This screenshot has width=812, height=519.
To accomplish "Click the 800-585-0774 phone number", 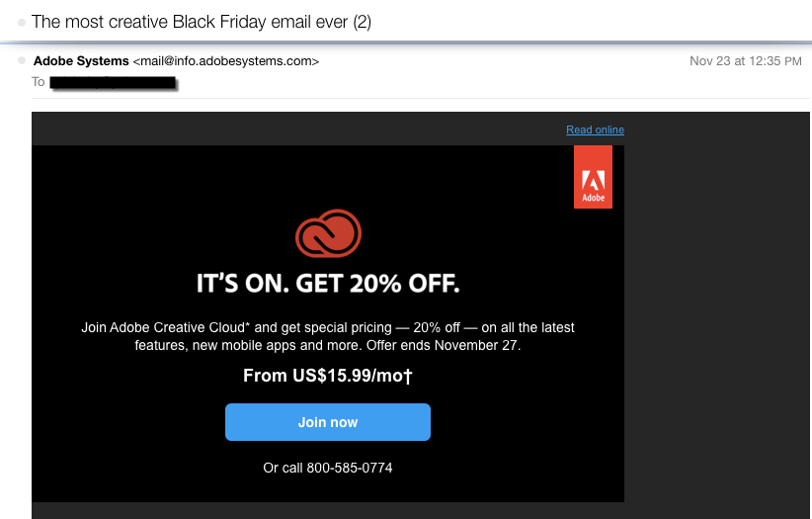I will (x=350, y=468).
